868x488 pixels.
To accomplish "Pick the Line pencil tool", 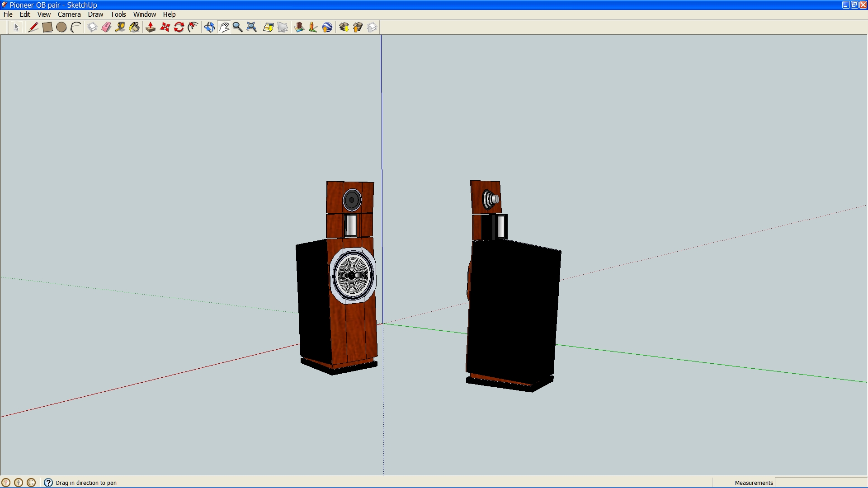I will coord(33,28).
